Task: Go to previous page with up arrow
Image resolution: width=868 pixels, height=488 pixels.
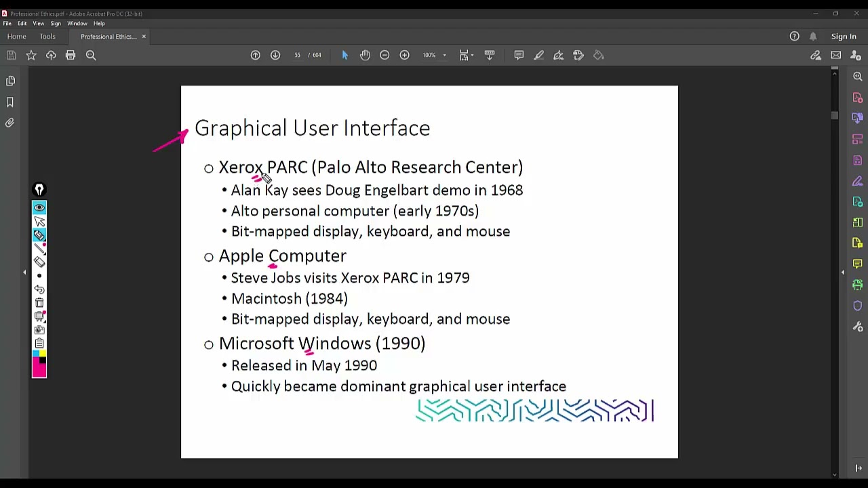Action: 256,55
